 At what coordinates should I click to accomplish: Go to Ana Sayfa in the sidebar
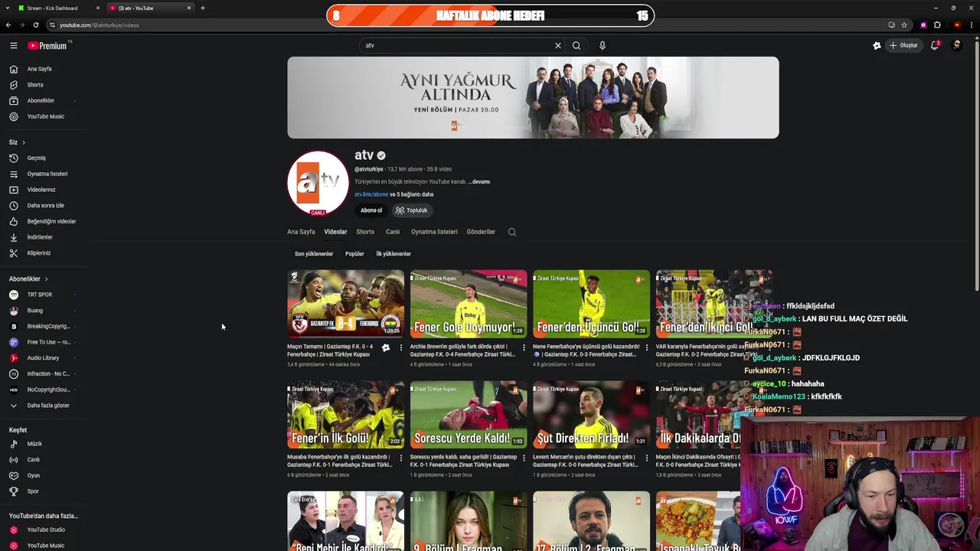[39, 69]
